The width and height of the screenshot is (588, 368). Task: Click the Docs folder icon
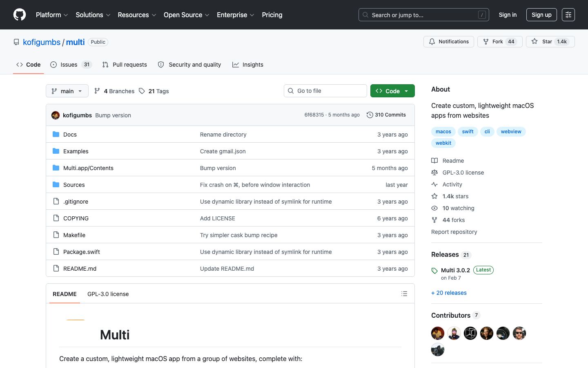pos(56,134)
